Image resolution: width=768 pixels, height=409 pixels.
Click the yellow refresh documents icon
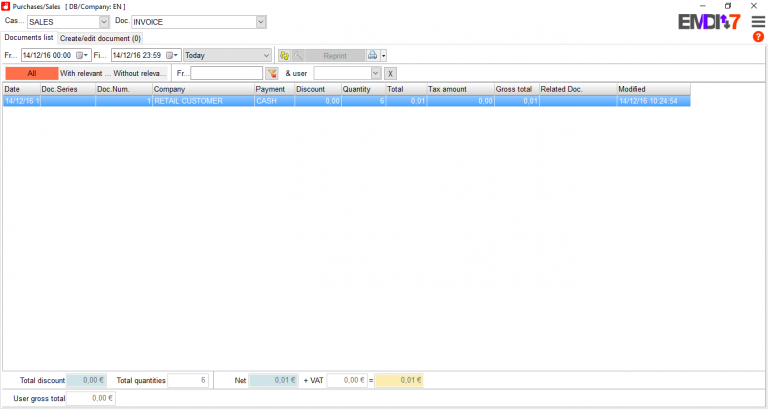pyautogui.click(x=284, y=55)
